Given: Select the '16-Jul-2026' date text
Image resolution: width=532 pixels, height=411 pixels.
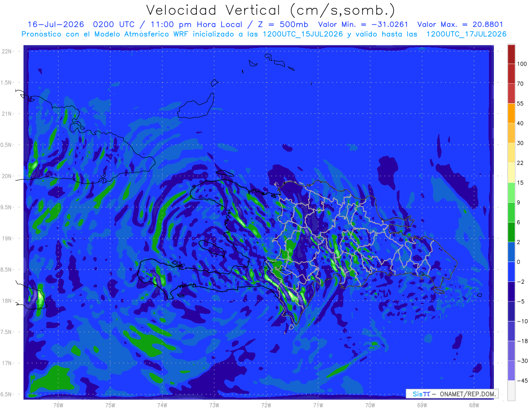Looking at the screenshot, I should [55, 24].
